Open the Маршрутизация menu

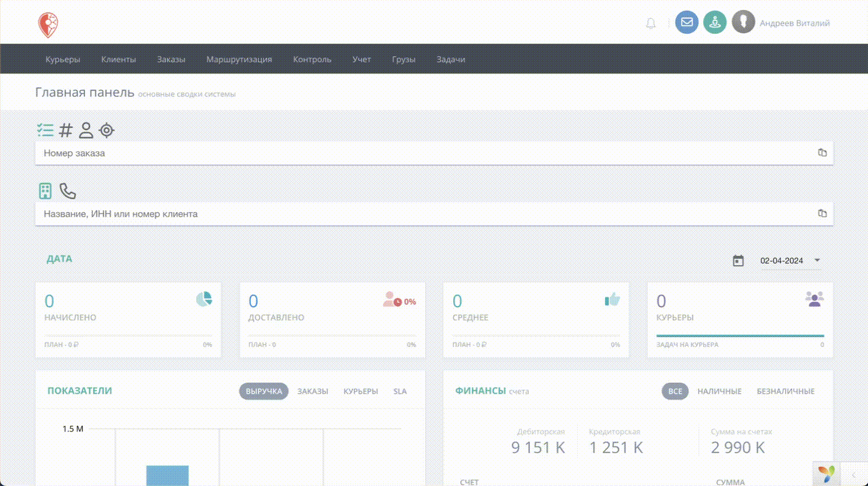pos(239,59)
